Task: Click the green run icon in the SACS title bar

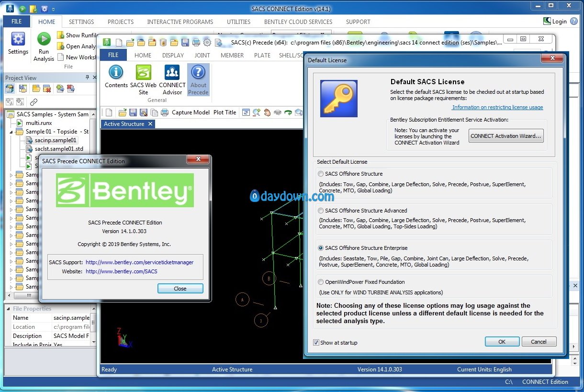Action: click(x=22, y=9)
